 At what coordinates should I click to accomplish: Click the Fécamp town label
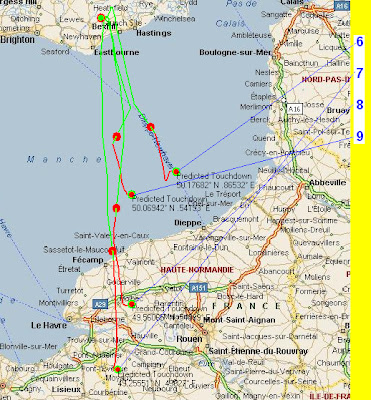click(88, 260)
